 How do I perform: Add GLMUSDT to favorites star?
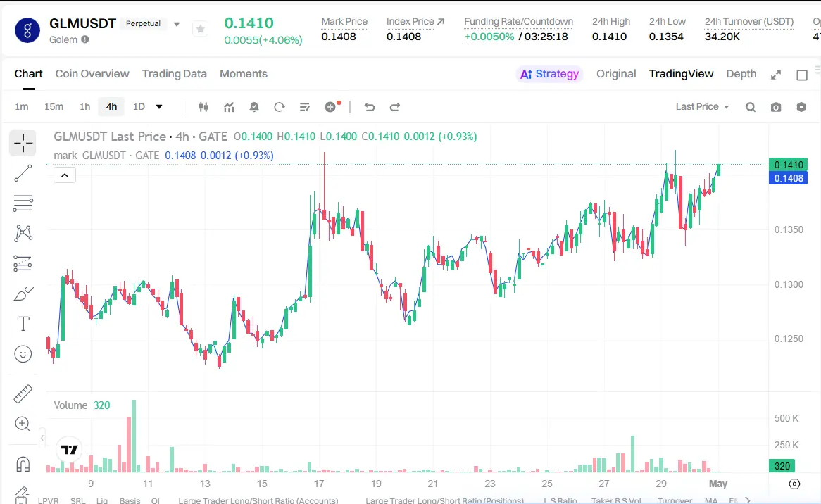200,30
